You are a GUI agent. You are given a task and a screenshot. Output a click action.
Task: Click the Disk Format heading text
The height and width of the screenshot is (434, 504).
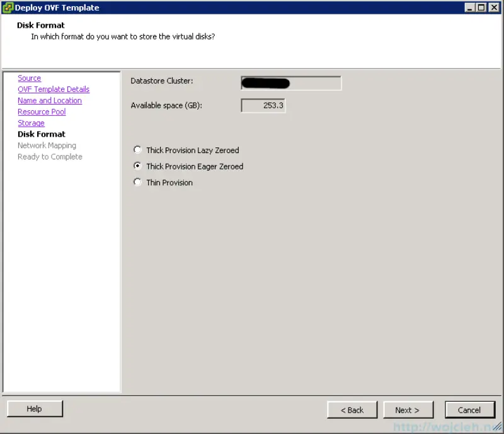tap(40, 25)
